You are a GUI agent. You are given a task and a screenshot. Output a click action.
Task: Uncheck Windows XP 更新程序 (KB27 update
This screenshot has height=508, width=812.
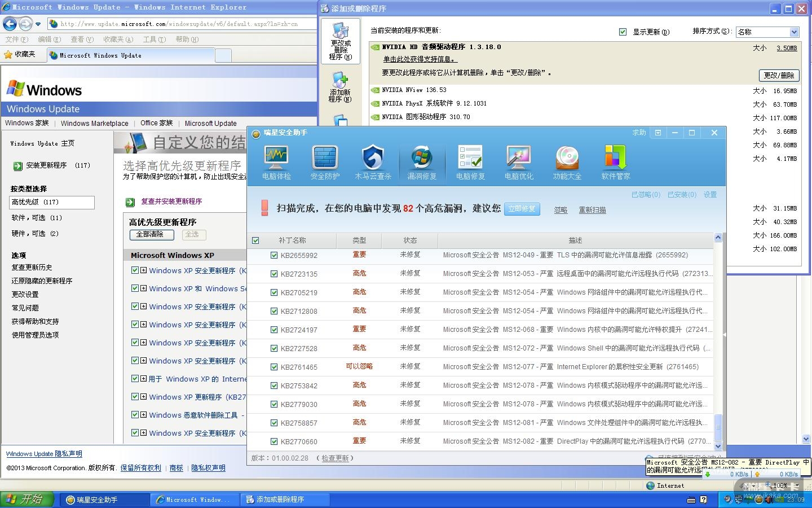click(x=135, y=397)
